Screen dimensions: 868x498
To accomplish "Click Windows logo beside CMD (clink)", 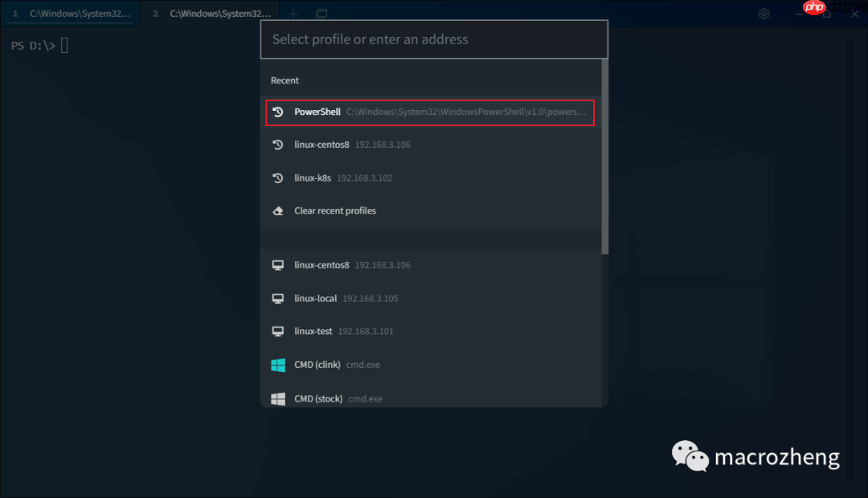I will (278, 365).
